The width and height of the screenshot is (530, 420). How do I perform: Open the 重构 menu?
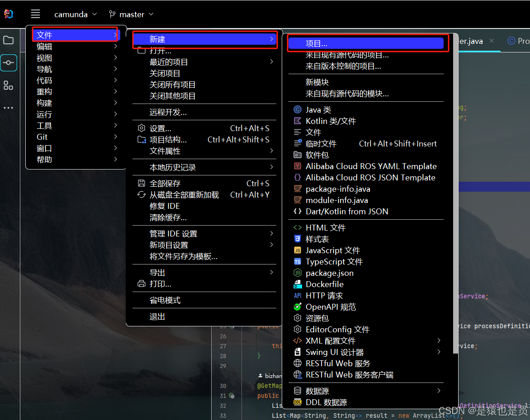point(76,92)
